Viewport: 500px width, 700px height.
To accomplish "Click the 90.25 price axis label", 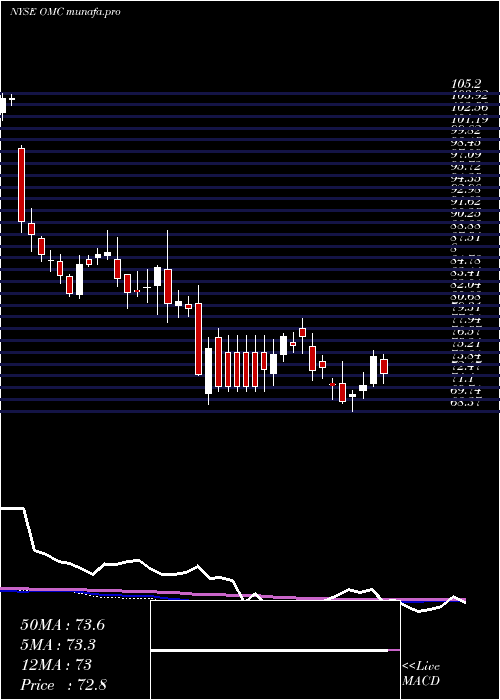I will click(468, 213).
